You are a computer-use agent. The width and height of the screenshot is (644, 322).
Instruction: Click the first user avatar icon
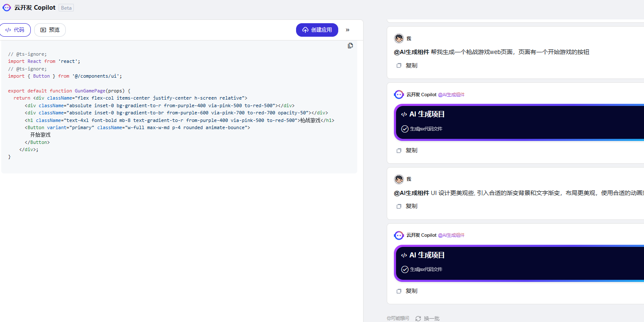point(399,38)
